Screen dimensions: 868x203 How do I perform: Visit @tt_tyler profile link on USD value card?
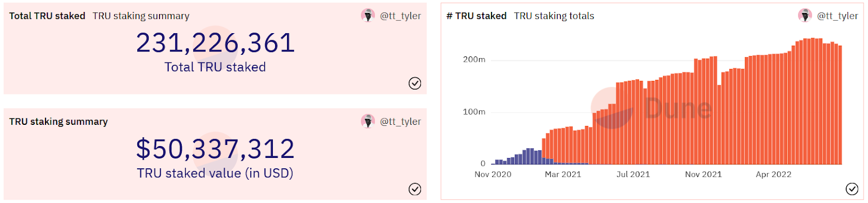(x=400, y=122)
